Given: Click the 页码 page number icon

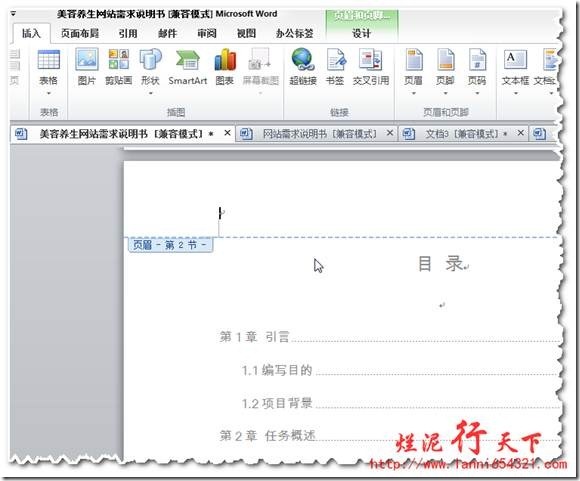Looking at the screenshot, I should click(x=477, y=59).
